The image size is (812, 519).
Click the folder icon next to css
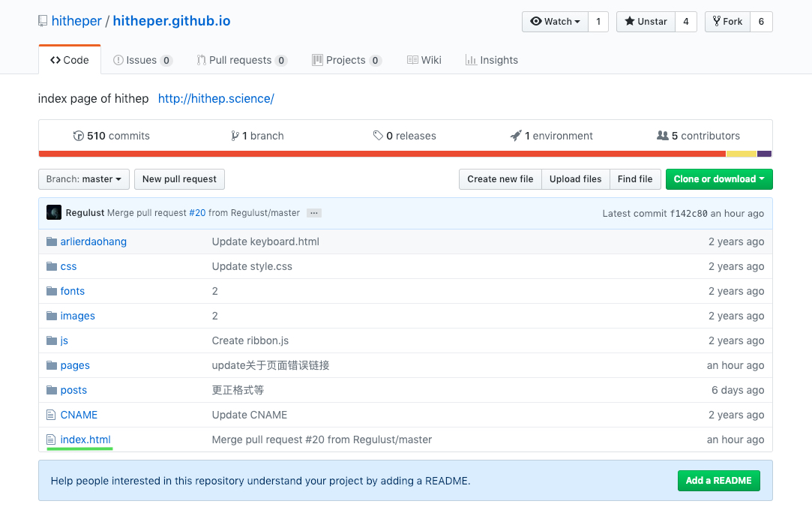[x=51, y=267]
